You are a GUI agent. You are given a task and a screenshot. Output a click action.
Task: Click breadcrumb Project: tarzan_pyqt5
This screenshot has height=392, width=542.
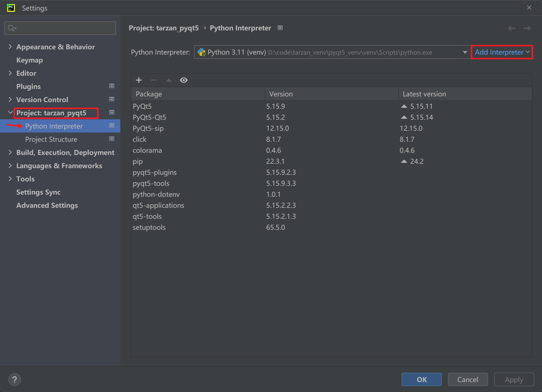coord(164,28)
